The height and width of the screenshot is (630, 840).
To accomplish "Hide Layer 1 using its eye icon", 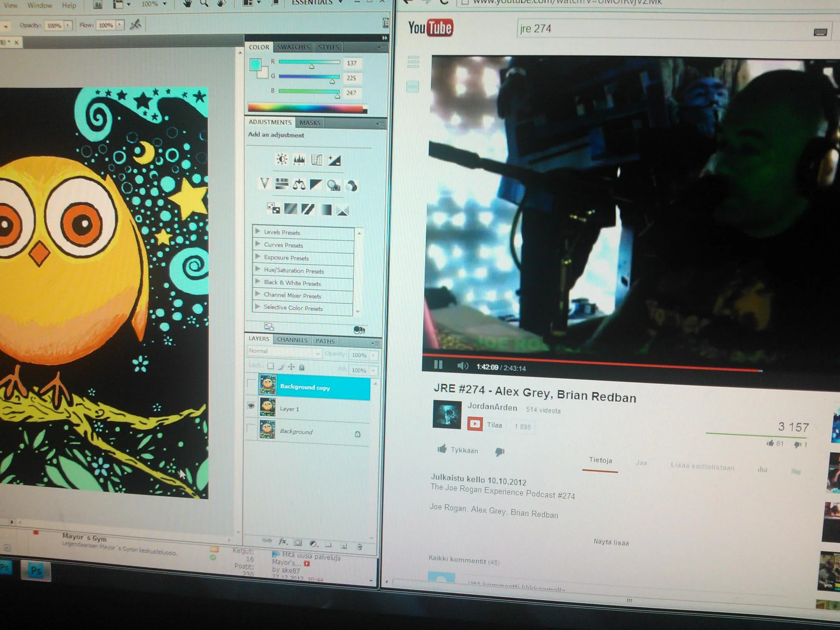I will 251,406.
